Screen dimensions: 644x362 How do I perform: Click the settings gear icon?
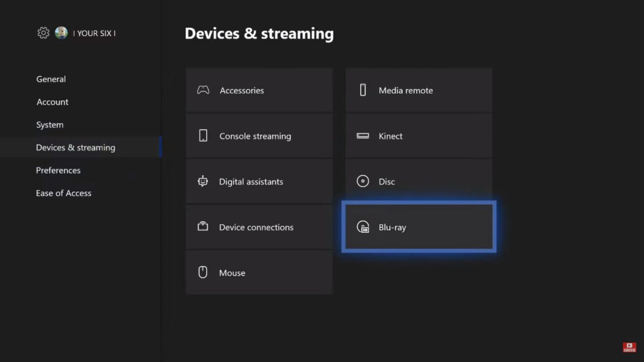point(43,33)
